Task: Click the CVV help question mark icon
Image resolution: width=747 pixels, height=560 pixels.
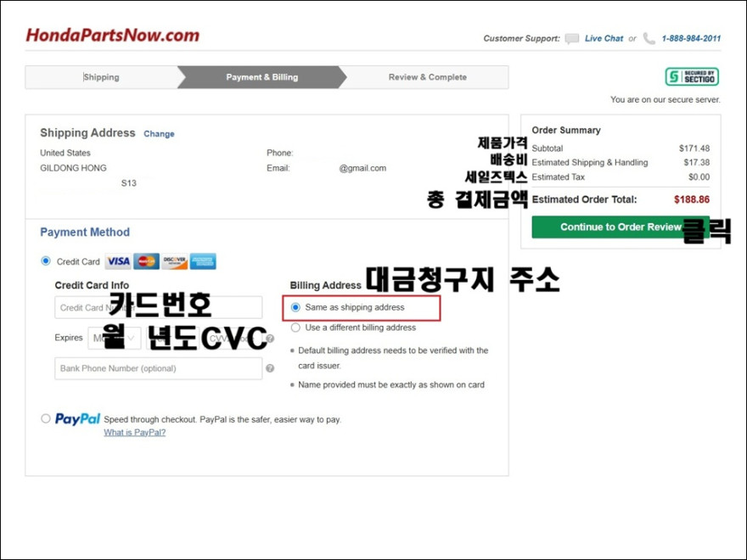Action: click(x=270, y=339)
